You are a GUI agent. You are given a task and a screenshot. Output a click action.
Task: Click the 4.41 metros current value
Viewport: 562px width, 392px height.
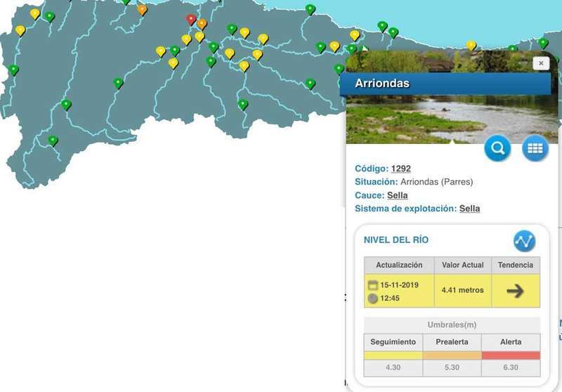click(462, 290)
